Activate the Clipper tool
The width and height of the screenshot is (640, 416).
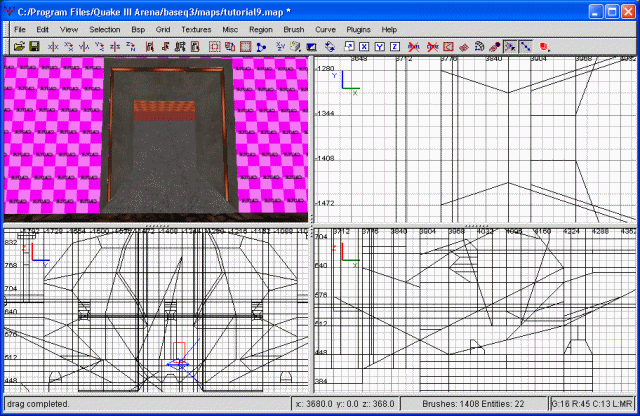coord(261,47)
